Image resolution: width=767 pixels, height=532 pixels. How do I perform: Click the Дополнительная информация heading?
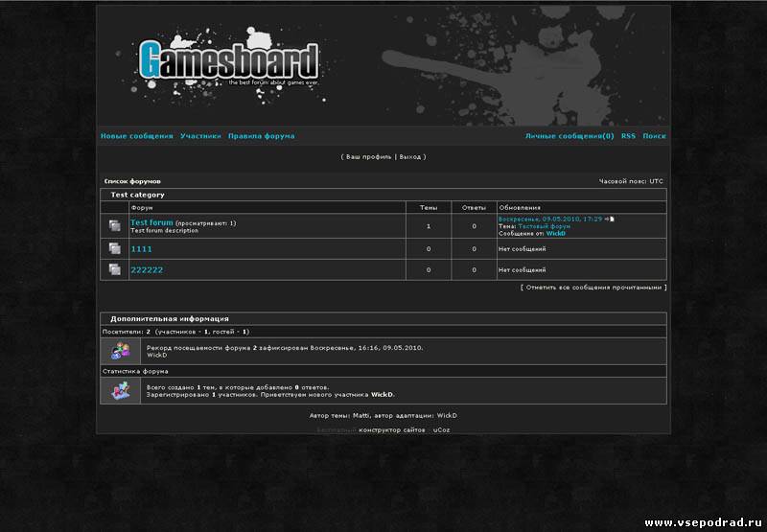point(170,319)
